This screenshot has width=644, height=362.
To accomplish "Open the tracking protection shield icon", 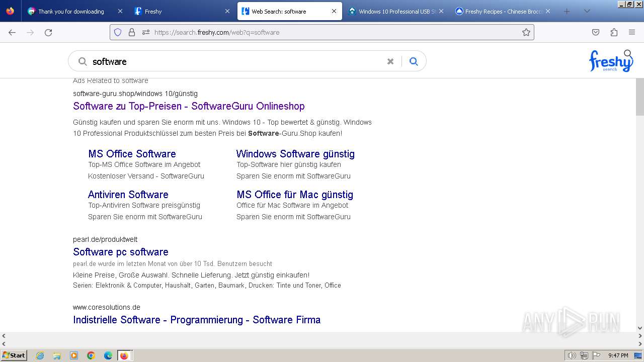I will coord(118,32).
